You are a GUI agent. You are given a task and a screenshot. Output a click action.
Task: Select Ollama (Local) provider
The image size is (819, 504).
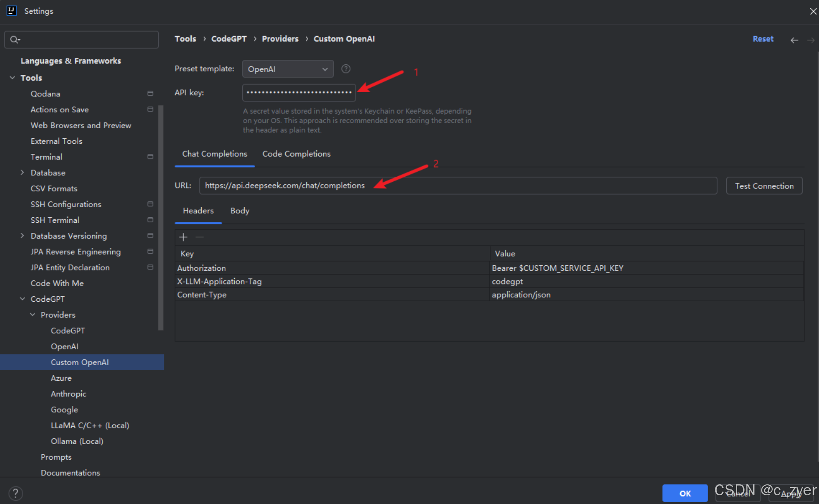coord(77,441)
